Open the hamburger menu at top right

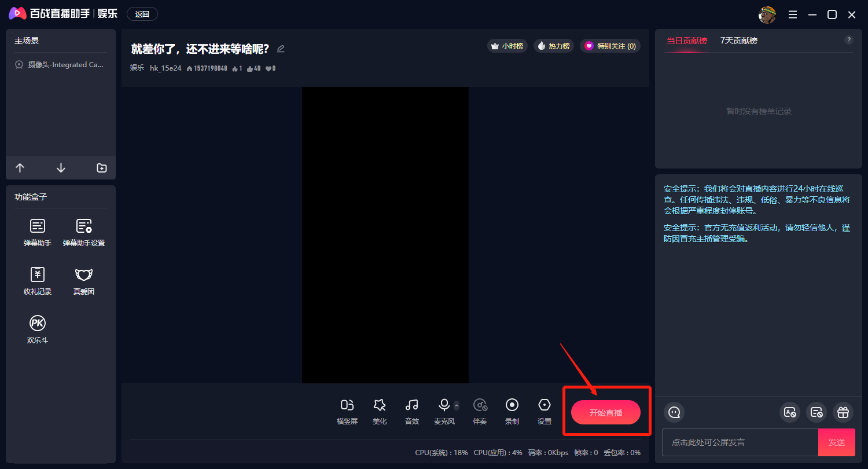(792, 14)
